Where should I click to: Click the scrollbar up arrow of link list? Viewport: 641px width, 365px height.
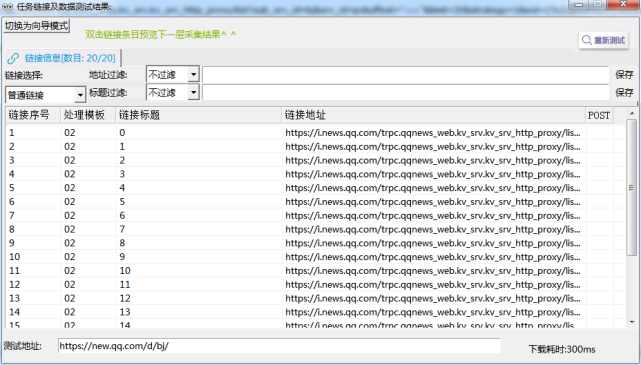(632, 113)
